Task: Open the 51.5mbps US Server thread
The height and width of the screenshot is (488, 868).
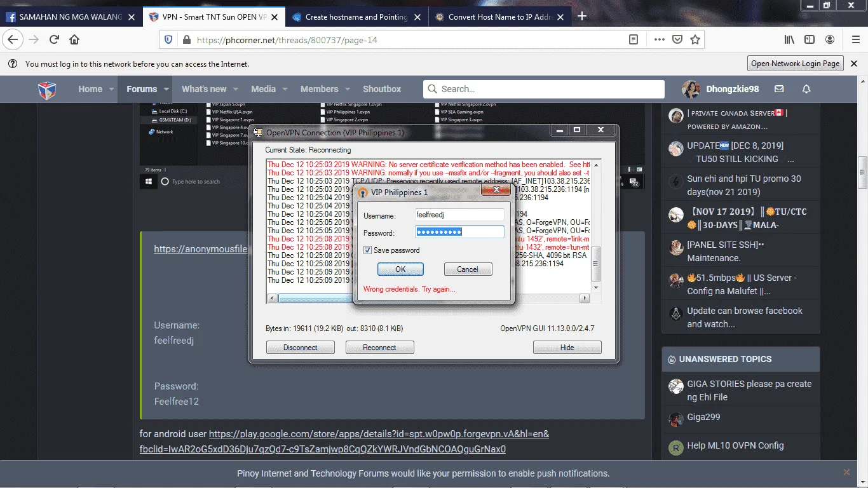Action: point(742,285)
